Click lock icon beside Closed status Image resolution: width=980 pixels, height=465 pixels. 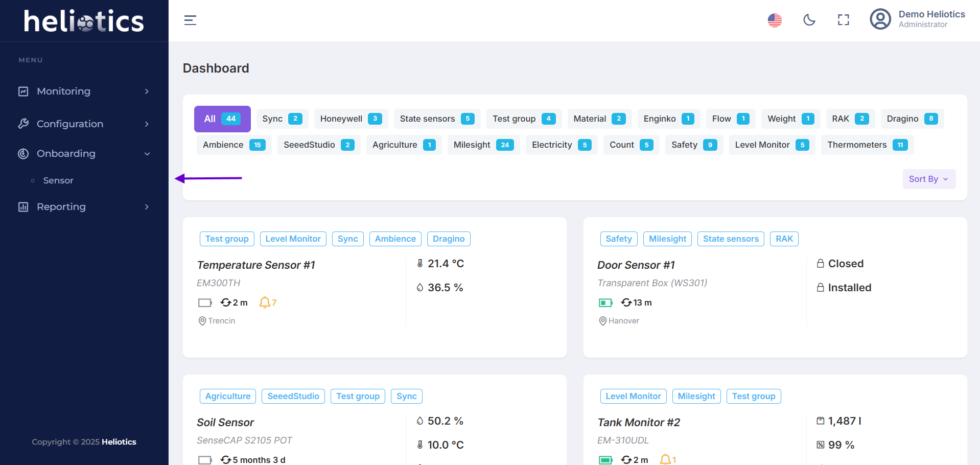[821, 264]
